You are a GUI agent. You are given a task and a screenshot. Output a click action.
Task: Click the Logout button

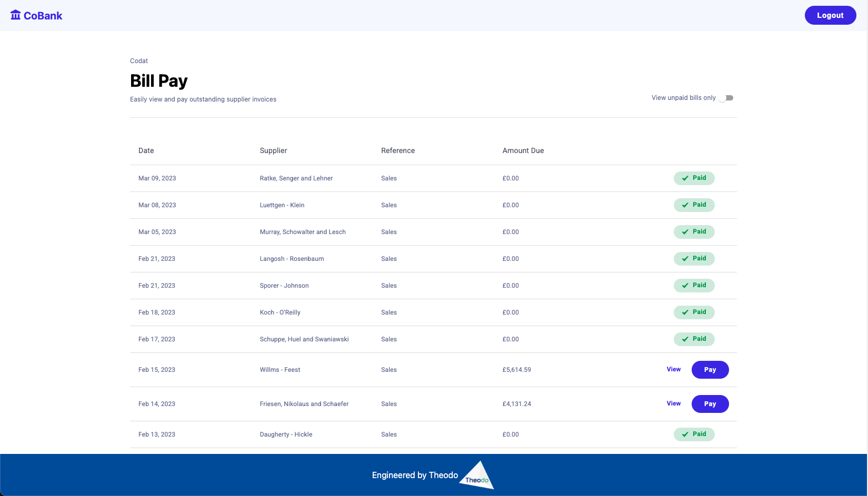pyautogui.click(x=830, y=15)
